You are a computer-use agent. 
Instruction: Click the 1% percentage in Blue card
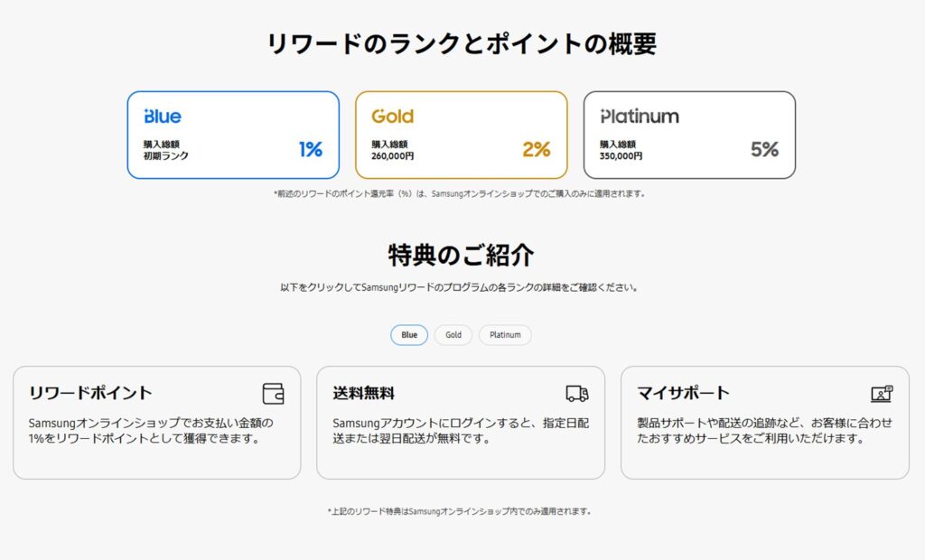tap(311, 149)
